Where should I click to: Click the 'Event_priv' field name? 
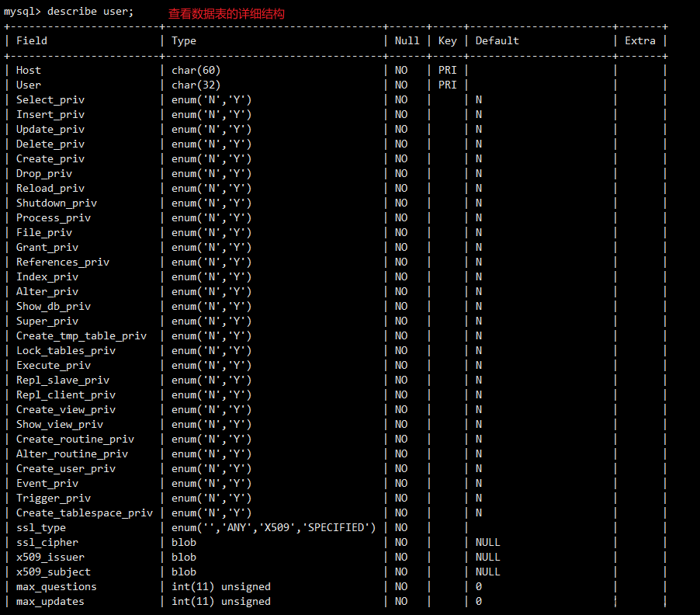pyautogui.click(x=47, y=483)
